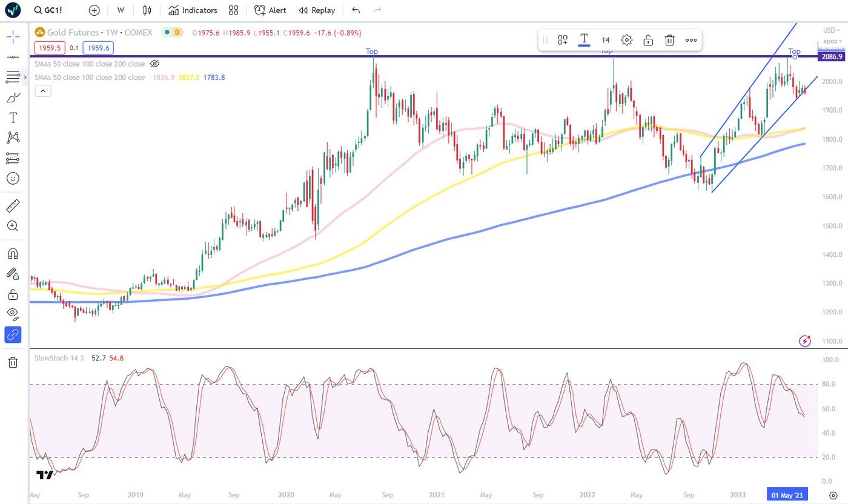Toggle magnet mode on
Image resolution: width=848 pixels, height=504 pixels.
pyautogui.click(x=13, y=254)
